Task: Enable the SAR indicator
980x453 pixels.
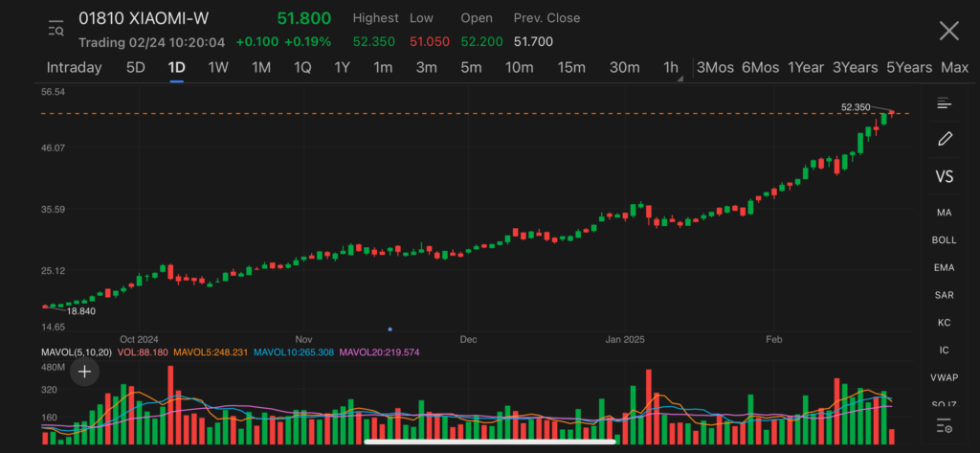Action: (x=944, y=295)
